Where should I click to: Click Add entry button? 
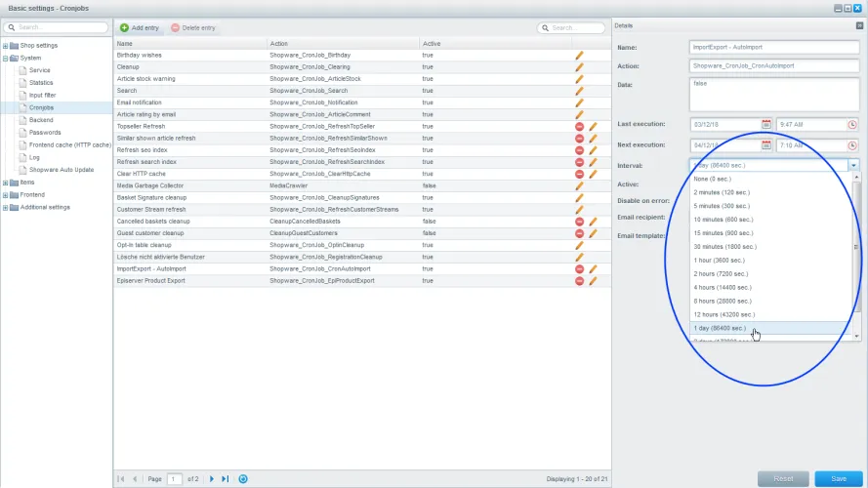click(x=140, y=27)
